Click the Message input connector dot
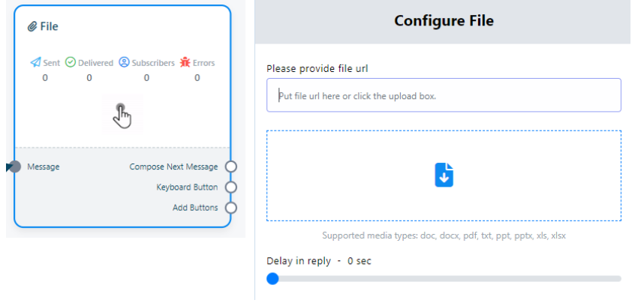This screenshot has height=303, width=644. (x=14, y=166)
